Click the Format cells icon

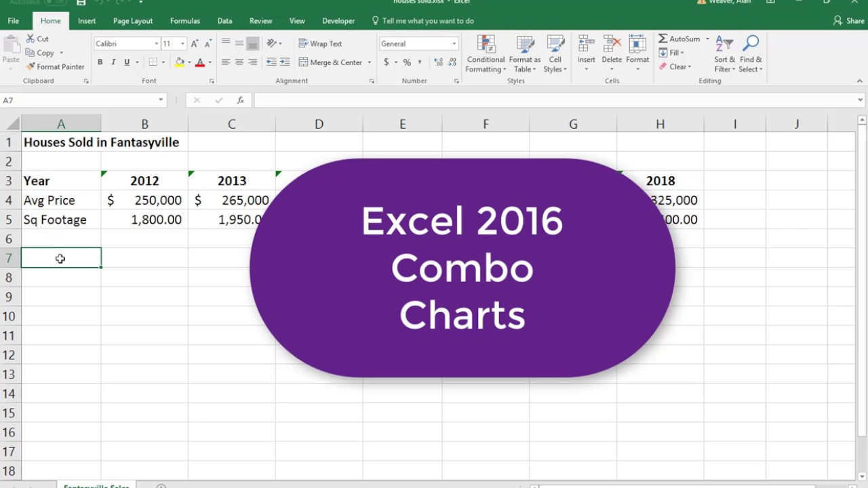(x=637, y=44)
